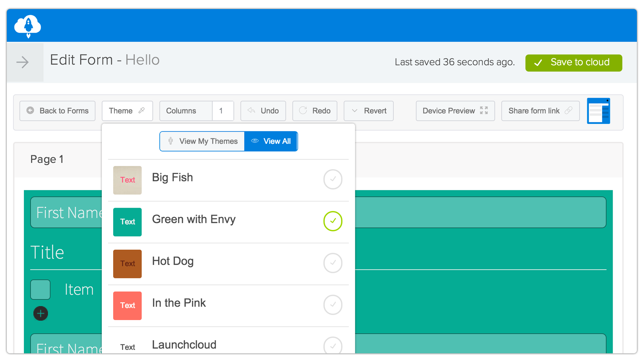Click the Columns number field
644x363 pixels.
223,111
